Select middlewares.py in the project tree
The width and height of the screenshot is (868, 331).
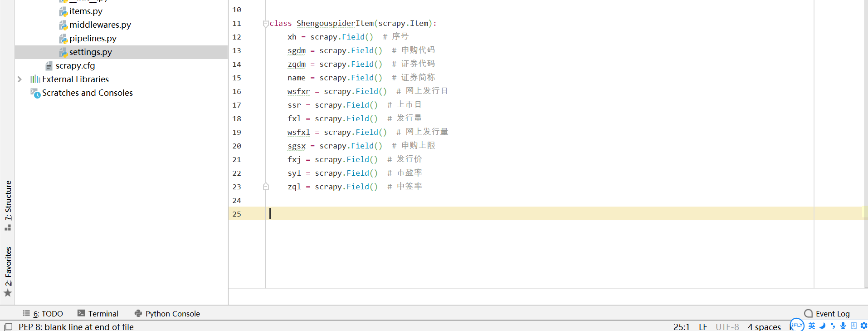(100, 25)
